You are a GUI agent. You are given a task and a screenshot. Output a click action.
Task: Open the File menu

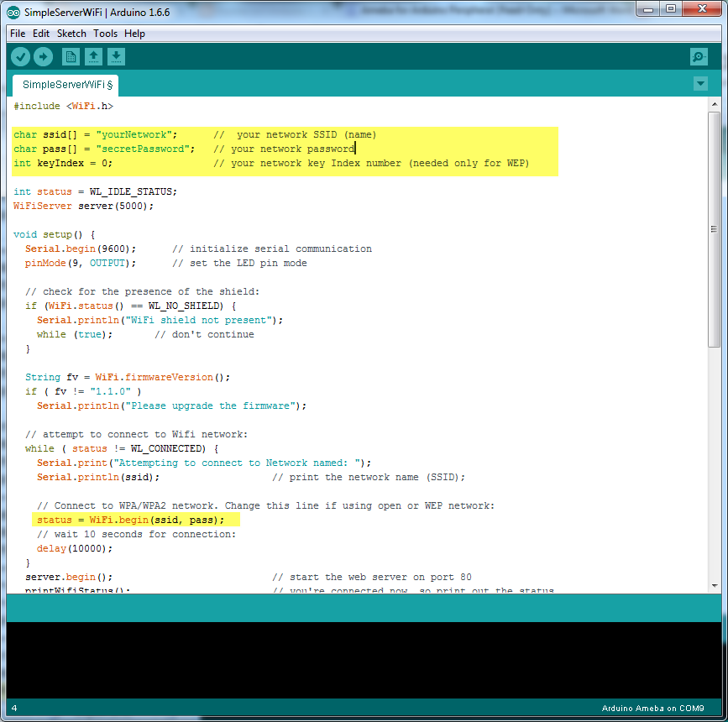tap(18, 34)
